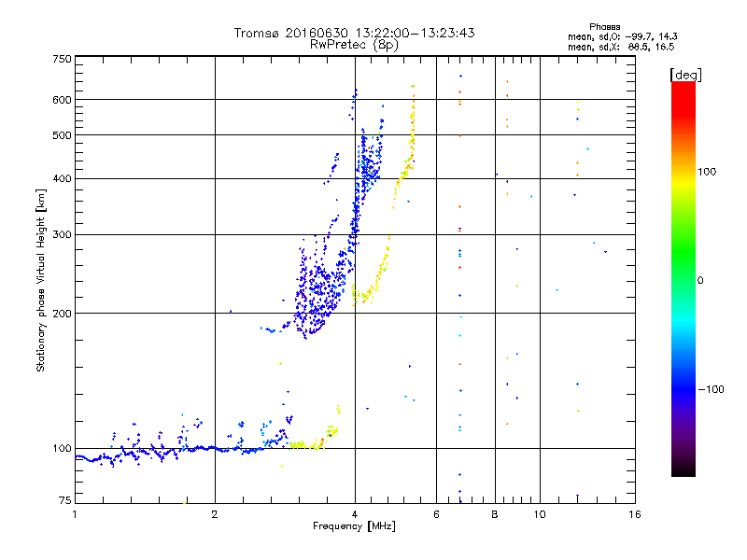Click the plot title 'Tromsø 20160630 13:22:00-13:23:43'
The image size is (747, 560).
(x=354, y=33)
